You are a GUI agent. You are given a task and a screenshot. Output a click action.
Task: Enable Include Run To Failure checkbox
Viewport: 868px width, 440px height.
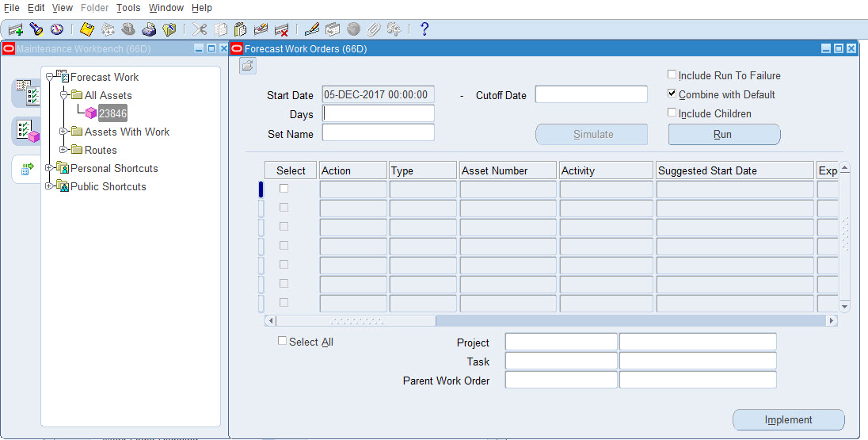click(672, 75)
